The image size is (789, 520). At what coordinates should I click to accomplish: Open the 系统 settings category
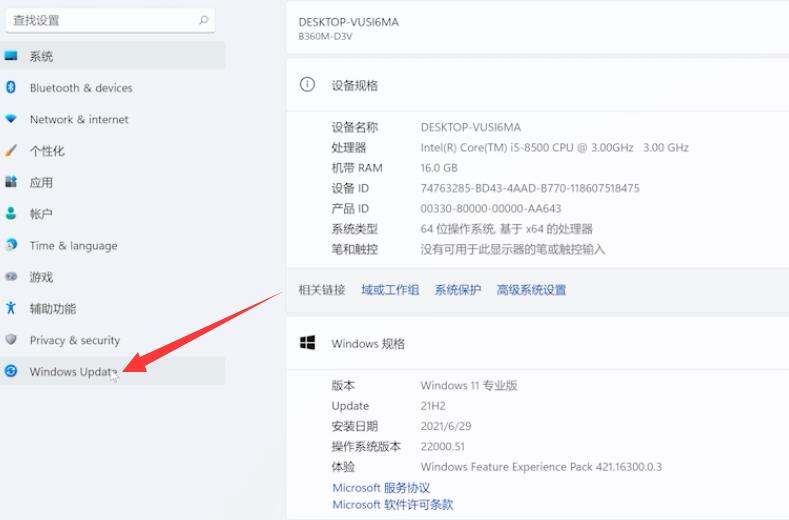point(113,56)
